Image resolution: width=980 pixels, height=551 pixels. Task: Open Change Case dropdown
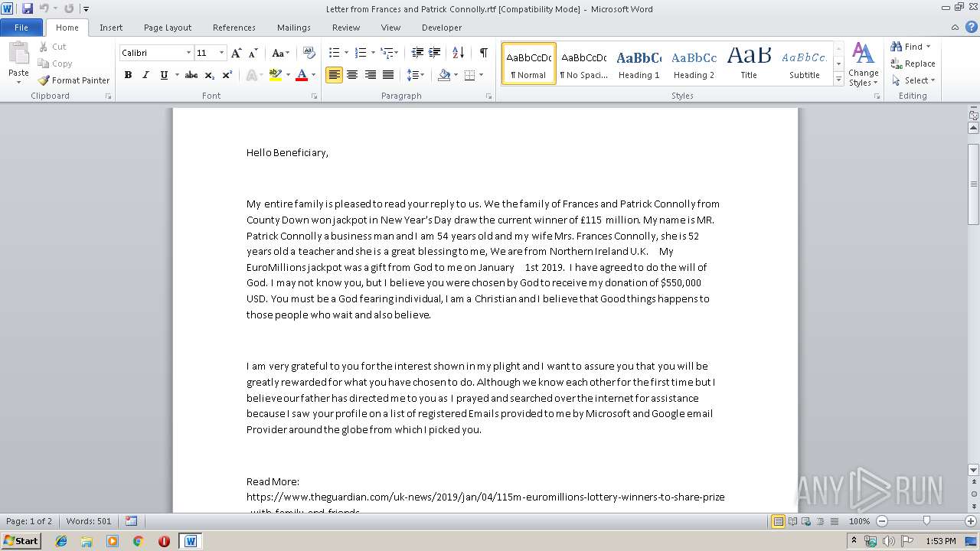(281, 53)
